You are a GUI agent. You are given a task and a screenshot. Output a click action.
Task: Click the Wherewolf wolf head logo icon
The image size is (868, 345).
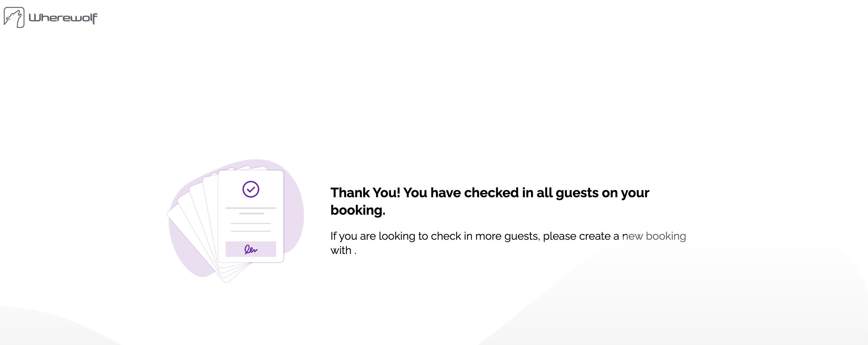pyautogui.click(x=14, y=17)
